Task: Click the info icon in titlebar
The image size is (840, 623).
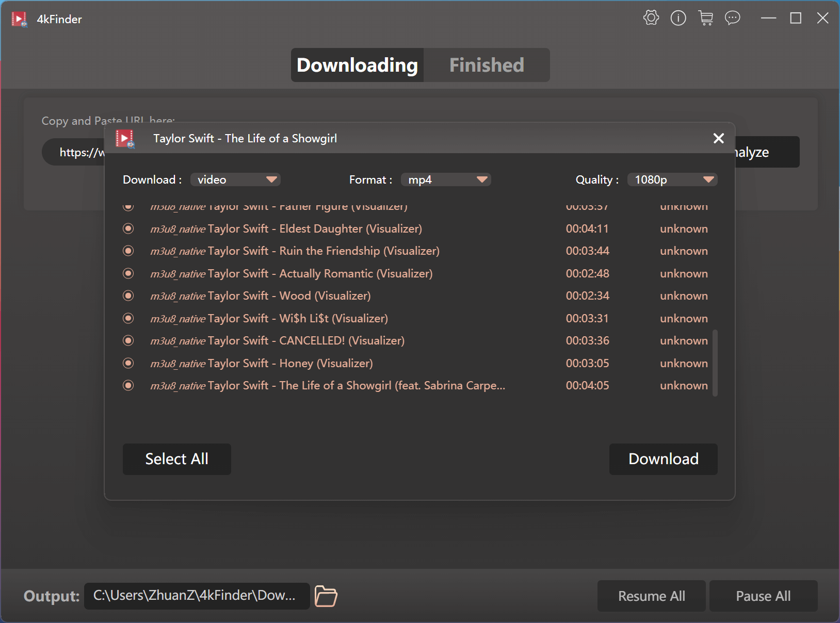Action: click(678, 18)
